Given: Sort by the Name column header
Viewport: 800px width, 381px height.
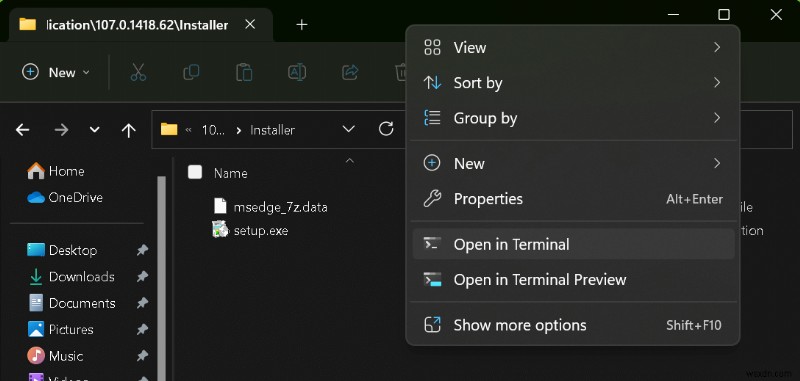Looking at the screenshot, I should click(x=231, y=173).
